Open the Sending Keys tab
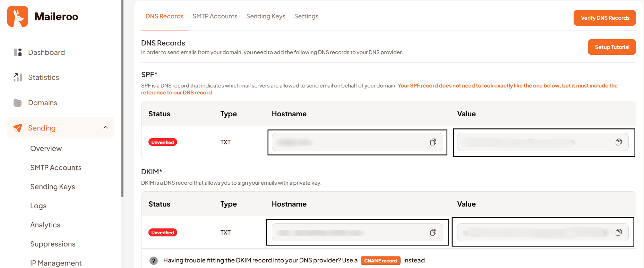This screenshot has height=268, width=644. tap(266, 16)
